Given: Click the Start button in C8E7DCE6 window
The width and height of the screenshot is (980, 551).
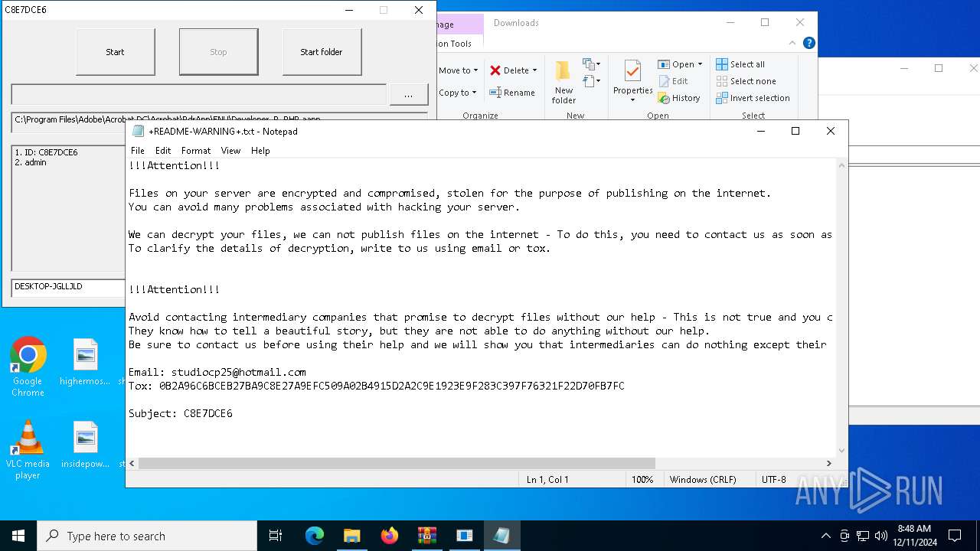Looking at the screenshot, I should point(115,52).
